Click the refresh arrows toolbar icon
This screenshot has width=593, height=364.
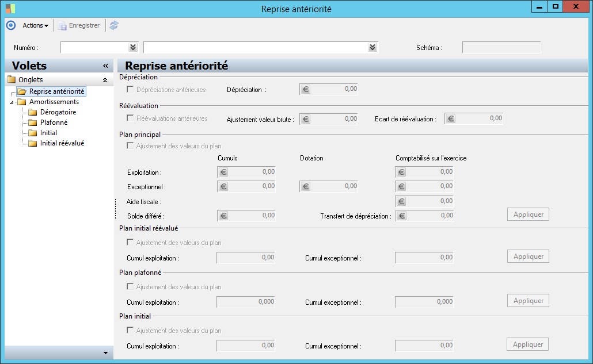coord(114,25)
